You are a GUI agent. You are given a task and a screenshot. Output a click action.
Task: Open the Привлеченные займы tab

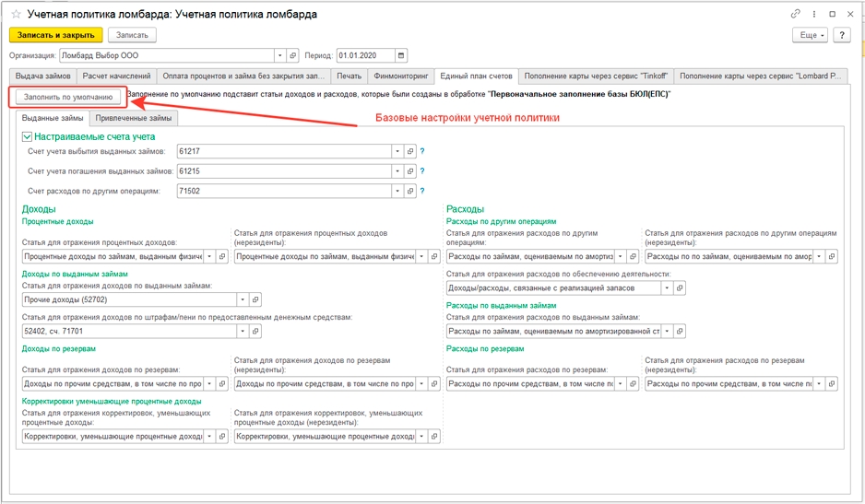click(135, 118)
